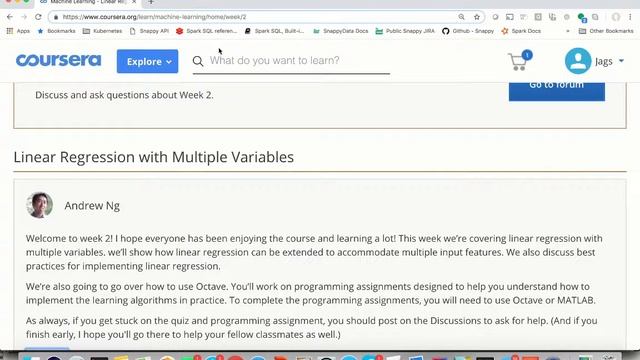This screenshot has height=360, width=640.
Task: Open a new browser tab with plus
Action: point(151,2)
